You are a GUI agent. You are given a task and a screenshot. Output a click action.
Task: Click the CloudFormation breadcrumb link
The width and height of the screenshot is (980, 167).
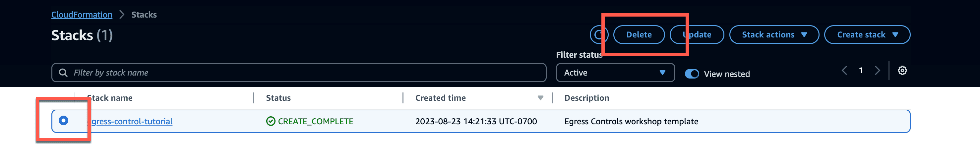[x=82, y=15]
